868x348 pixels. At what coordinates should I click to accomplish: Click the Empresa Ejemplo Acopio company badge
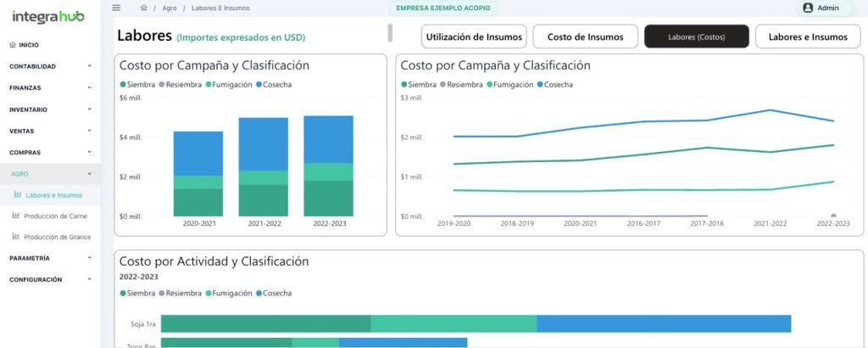443,8
